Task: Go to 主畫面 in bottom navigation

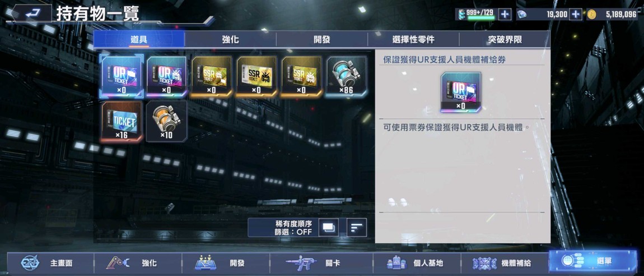Action: coord(50,263)
